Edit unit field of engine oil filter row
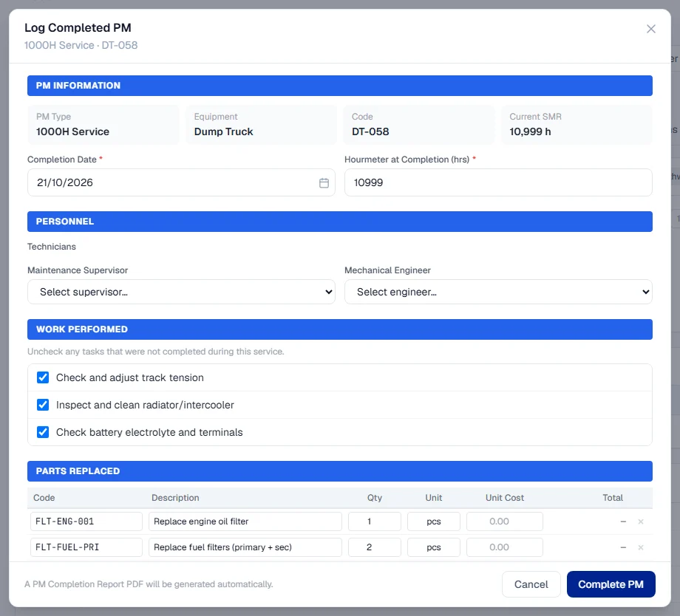Image resolution: width=680 pixels, height=616 pixels. pyautogui.click(x=434, y=521)
